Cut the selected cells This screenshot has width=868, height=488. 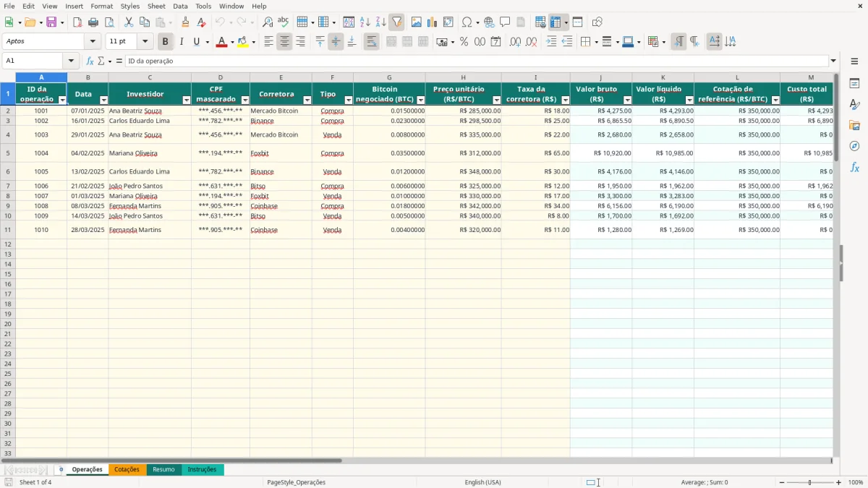point(129,22)
